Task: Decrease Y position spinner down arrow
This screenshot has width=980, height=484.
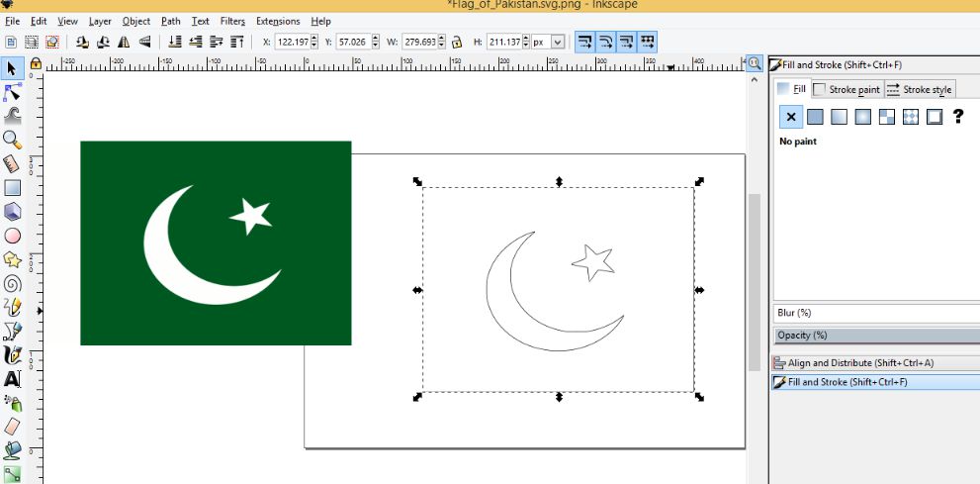Action: [375, 46]
